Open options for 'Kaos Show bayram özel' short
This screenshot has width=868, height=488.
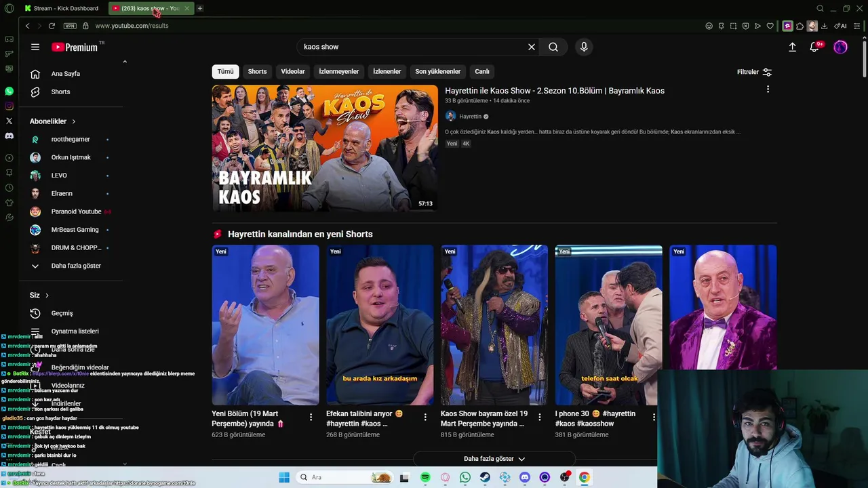coord(540,417)
